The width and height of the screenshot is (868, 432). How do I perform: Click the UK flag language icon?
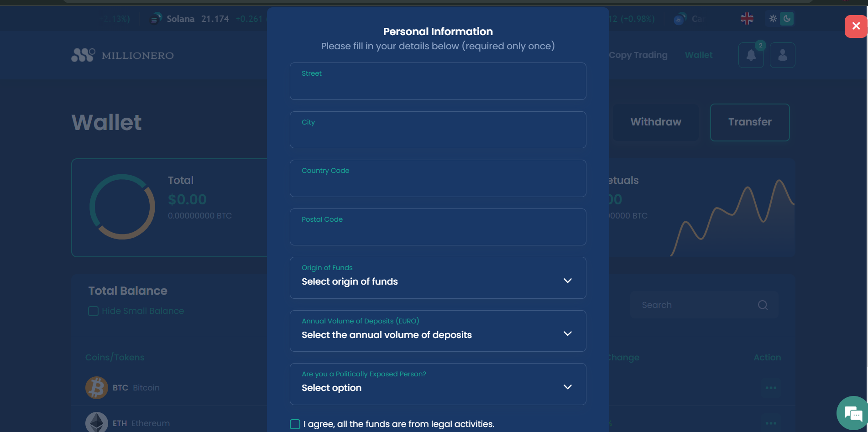coord(747,19)
